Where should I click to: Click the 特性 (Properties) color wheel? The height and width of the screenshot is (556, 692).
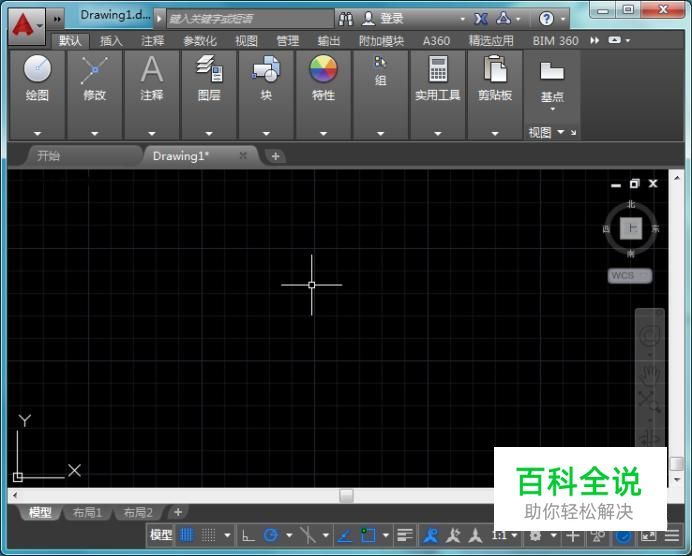pos(323,69)
